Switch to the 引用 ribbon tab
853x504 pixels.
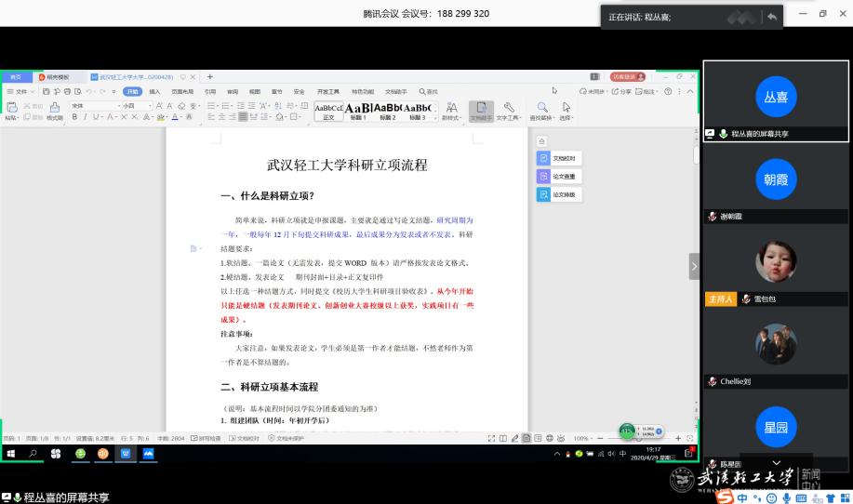click(x=210, y=91)
